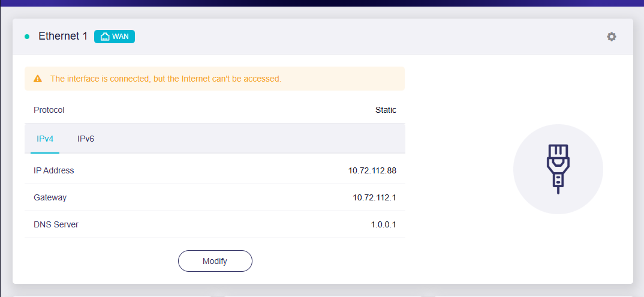The height and width of the screenshot is (297, 644).
Task: Click the Ethernet plug illustration
Action: pos(558,169)
